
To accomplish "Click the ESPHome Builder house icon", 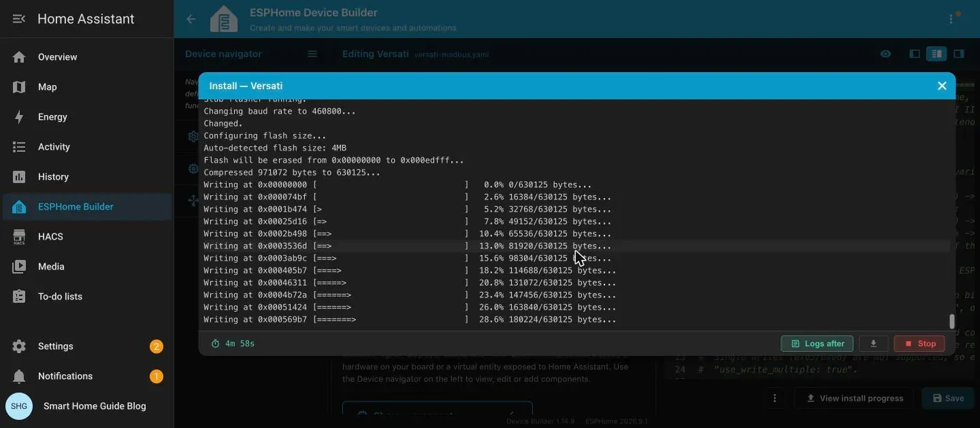I will click(x=19, y=207).
